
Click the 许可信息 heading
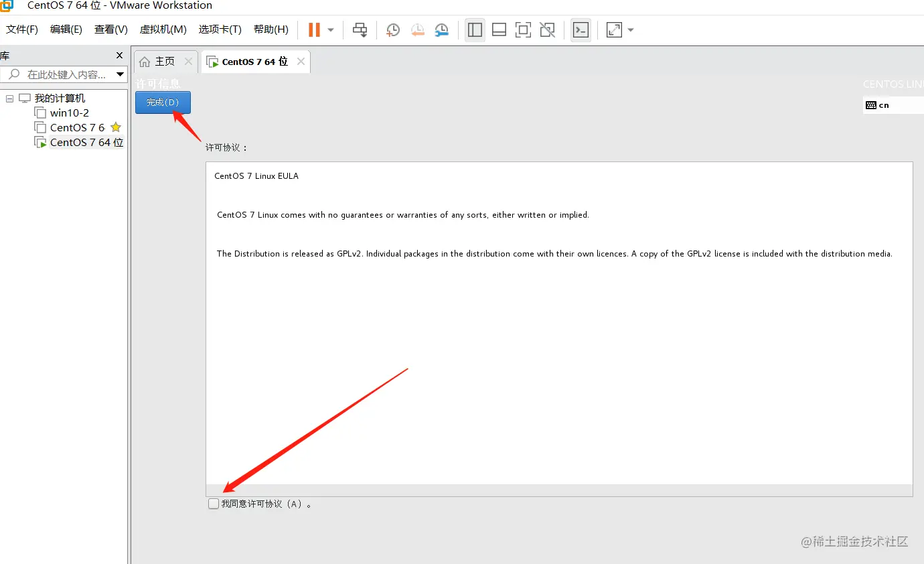[x=158, y=84]
